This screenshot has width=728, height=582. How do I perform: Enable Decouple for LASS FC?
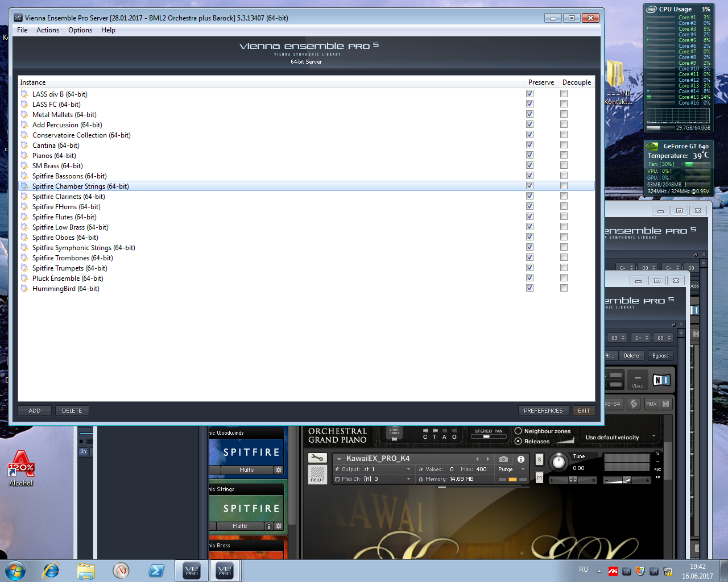point(564,104)
